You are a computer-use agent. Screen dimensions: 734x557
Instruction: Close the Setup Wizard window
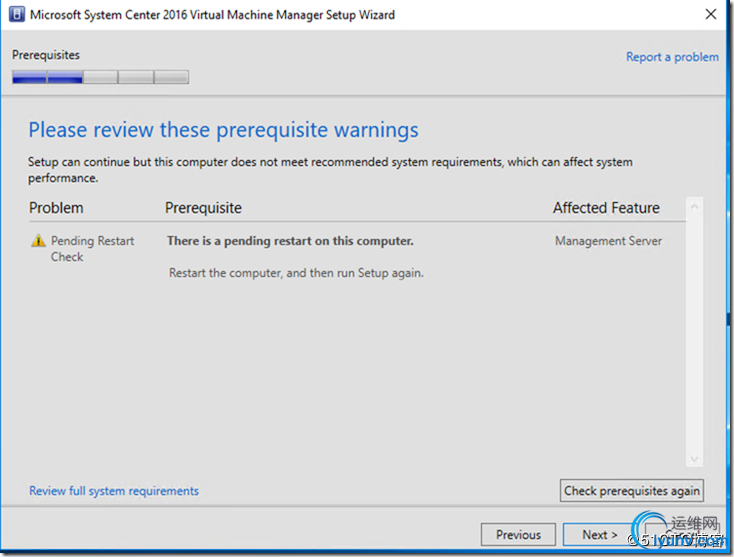(x=709, y=15)
